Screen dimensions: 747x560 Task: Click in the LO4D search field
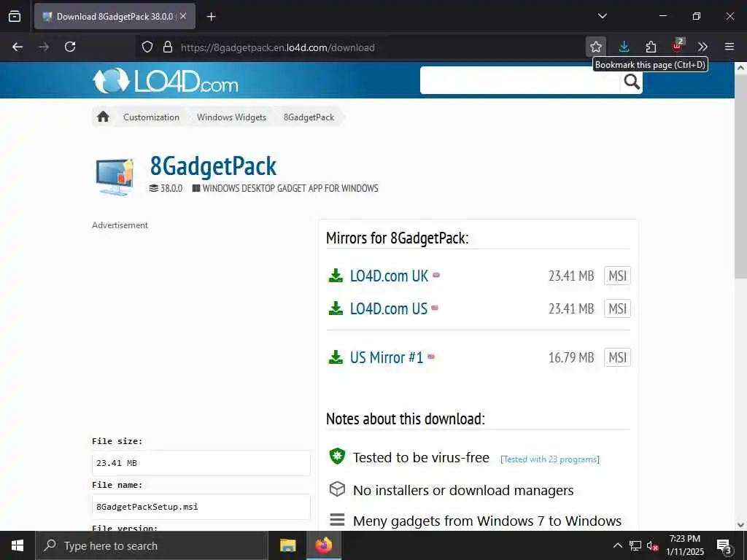(x=519, y=80)
